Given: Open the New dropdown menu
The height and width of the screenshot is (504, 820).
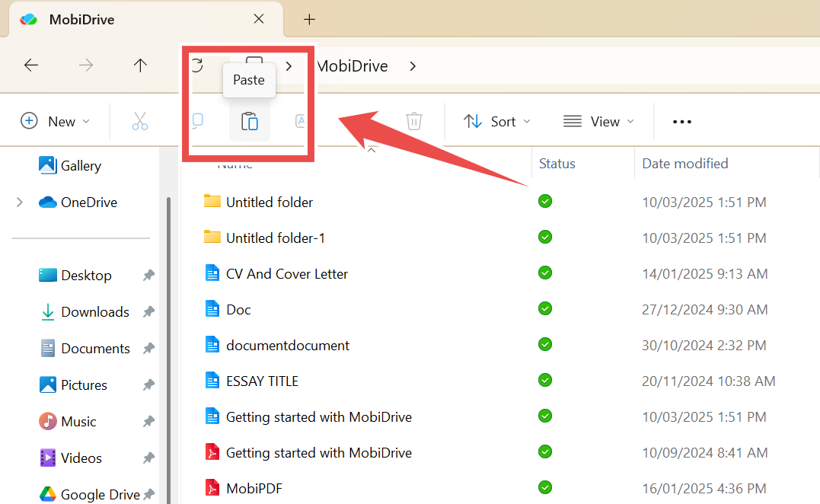Looking at the screenshot, I should click(55, 122).
